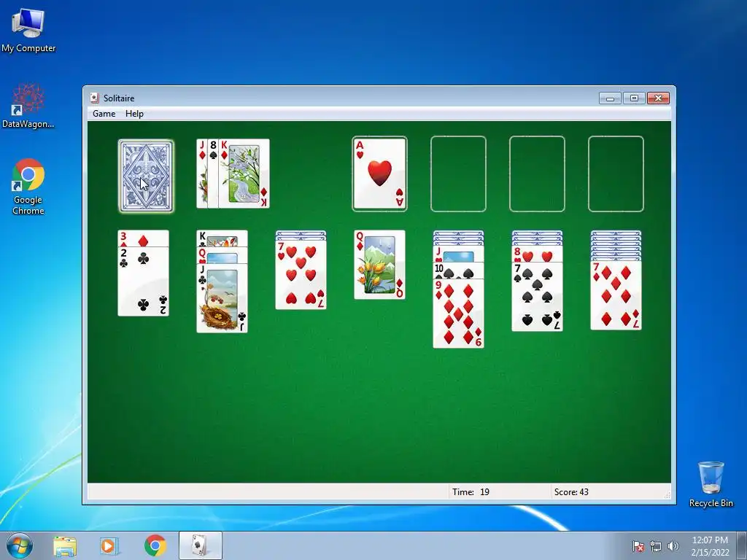Image resolution: width=747 pixels, height=560 pixels.
Task: Select the 8 of spades in waste pile
Action: point(214,174)
